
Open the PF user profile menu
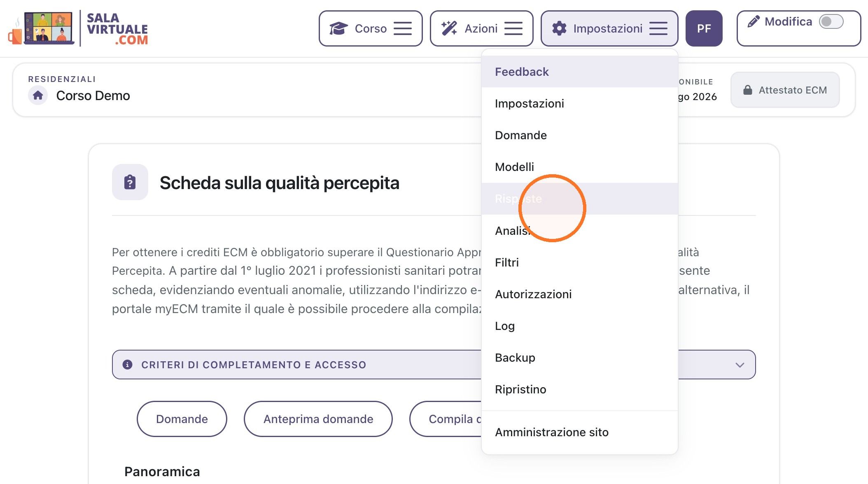coord(704,28)
